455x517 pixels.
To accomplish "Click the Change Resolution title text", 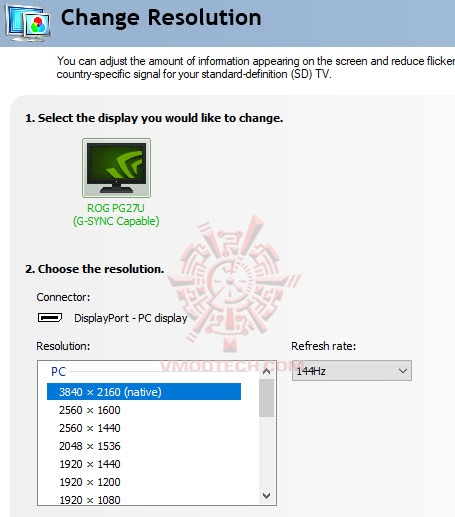I will click(x=161, y=18).
